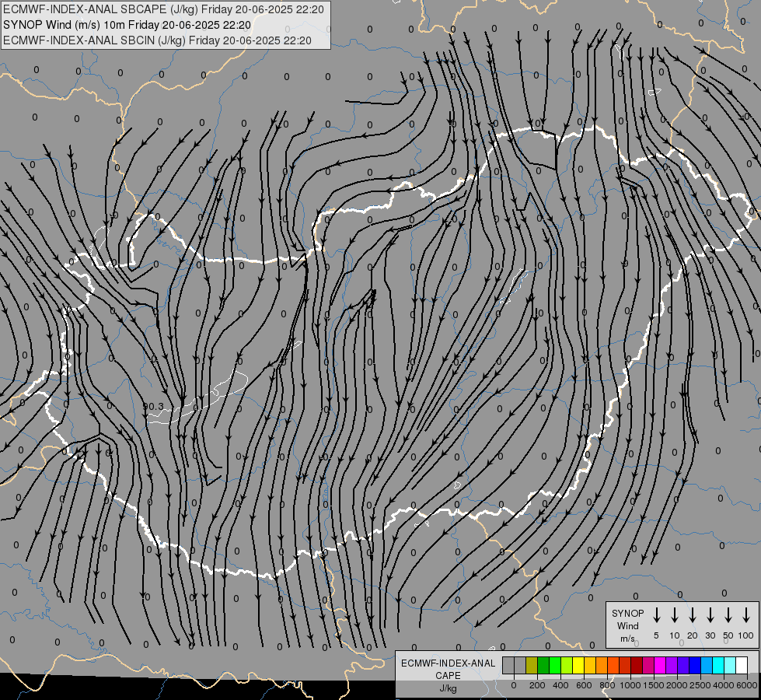Image resolution: width=761 pixels, height=700 pixels.
Task: Choose the magenta swatch right of the 1500 tick
Action: (660, 665)
